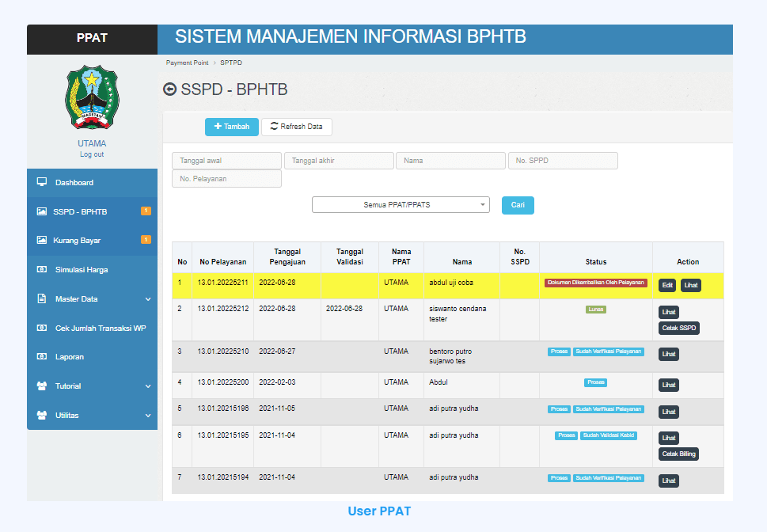Viewport: 767px width, 532px height.
Task: Open the Semua PPAT/PPATS dropdown
Action: point(401,204)
